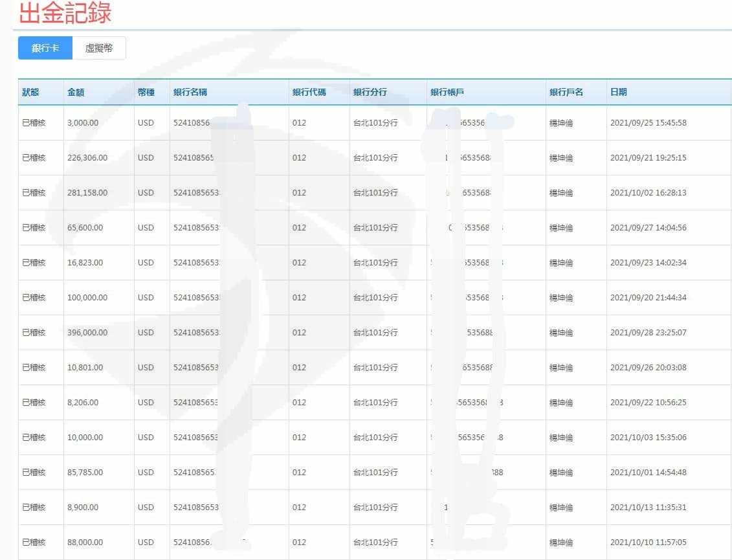Select the 3,000.00 amount cell
Image resolution: width=732 pixels, height=560 pixels.
coord(83,123)
